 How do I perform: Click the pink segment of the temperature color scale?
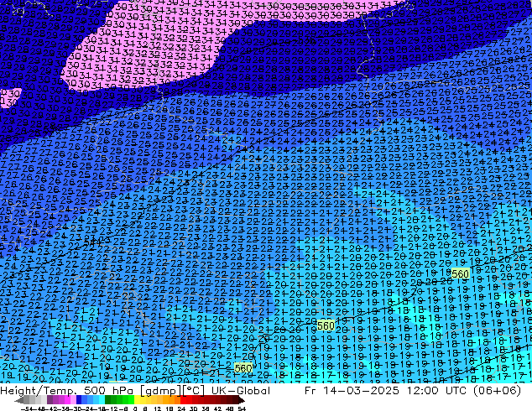pos(73,400)
